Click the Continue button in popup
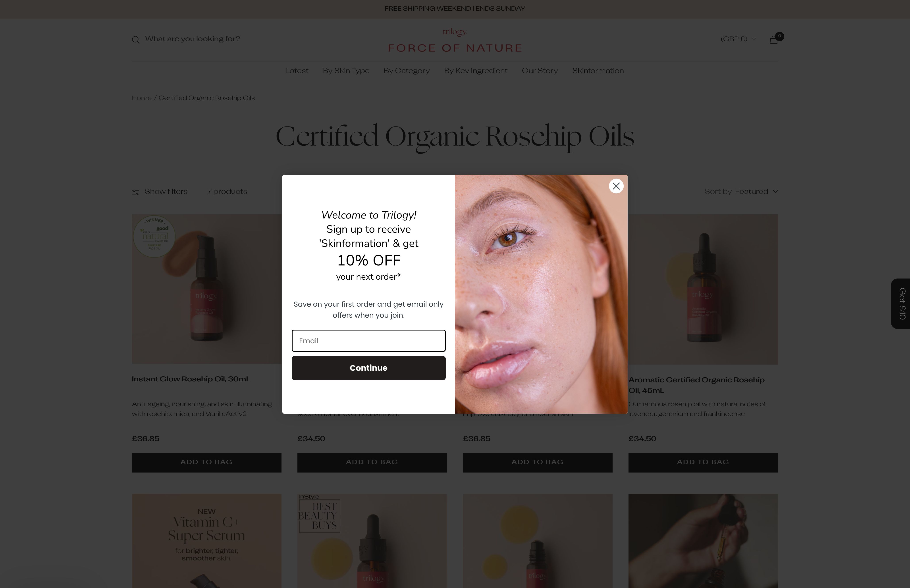 (368, 368)
